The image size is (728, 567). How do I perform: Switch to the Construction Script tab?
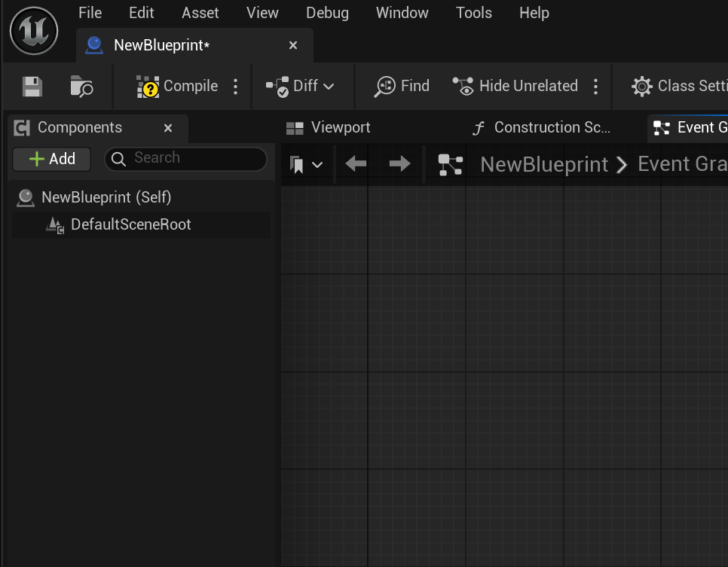point(541,127)
